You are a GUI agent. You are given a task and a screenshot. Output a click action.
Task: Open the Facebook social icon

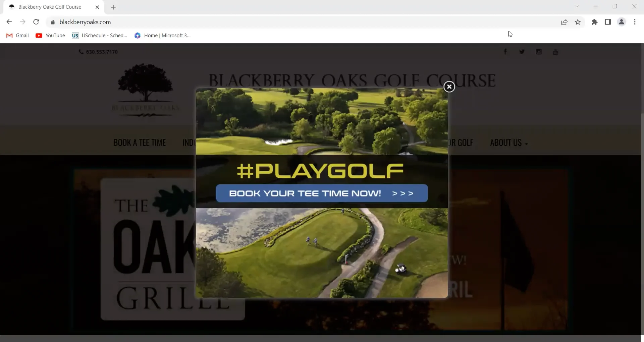[x=505, y=52]
